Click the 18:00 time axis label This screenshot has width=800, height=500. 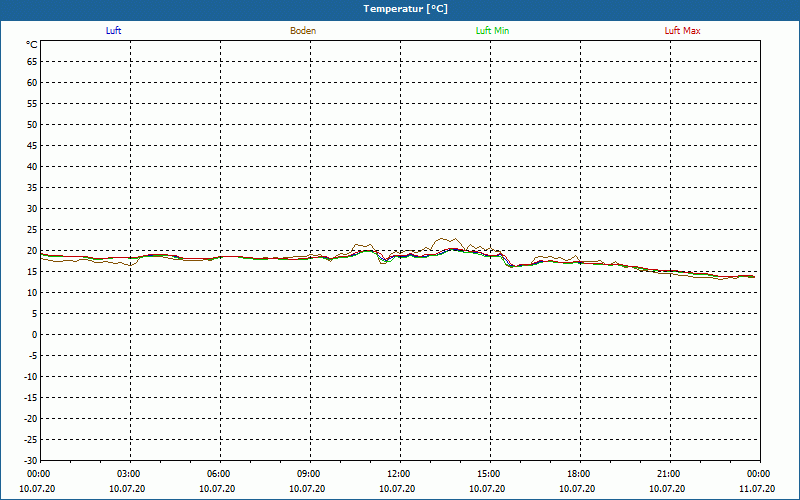[x=579, y=474]
